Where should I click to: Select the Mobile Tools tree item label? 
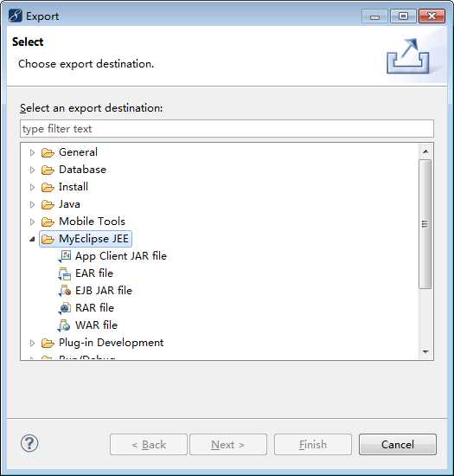92,222
